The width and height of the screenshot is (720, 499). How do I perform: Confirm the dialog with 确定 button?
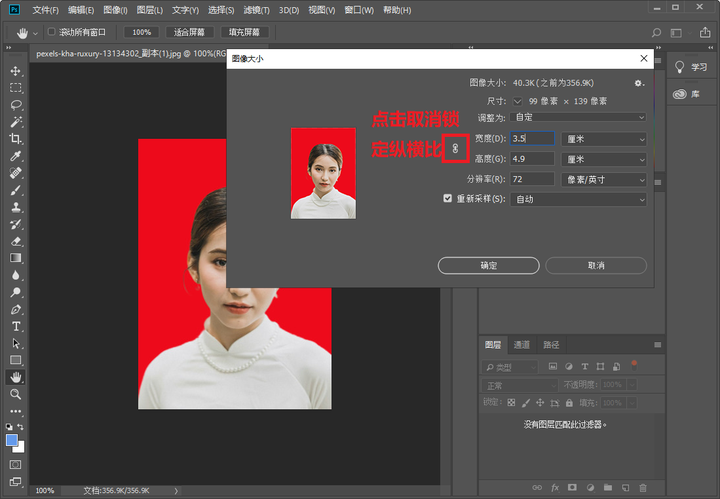(x=489, y=265)
